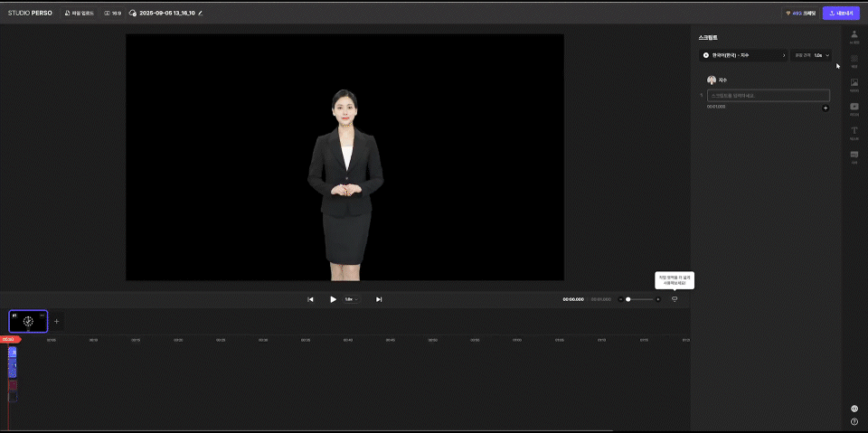868x433 pixels.
Task: Open the subtitle panel icon in sidebar
Action: [854, 156]
